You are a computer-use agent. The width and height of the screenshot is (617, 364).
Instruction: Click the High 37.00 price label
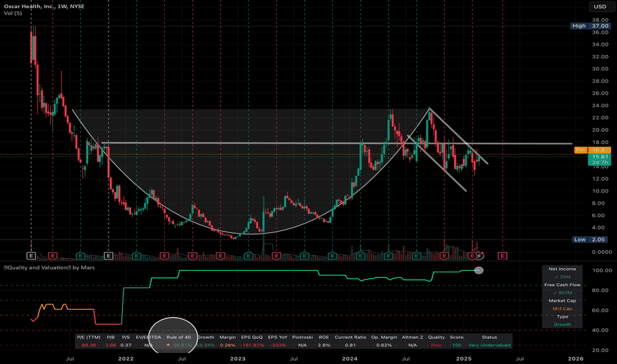click(x=591, y=26)
